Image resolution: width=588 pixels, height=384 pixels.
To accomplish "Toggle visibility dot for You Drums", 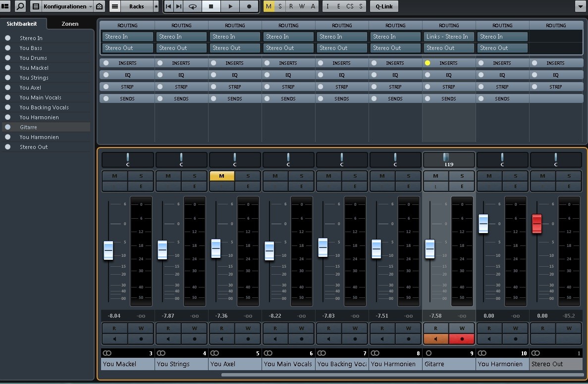I will click(8, 58).
